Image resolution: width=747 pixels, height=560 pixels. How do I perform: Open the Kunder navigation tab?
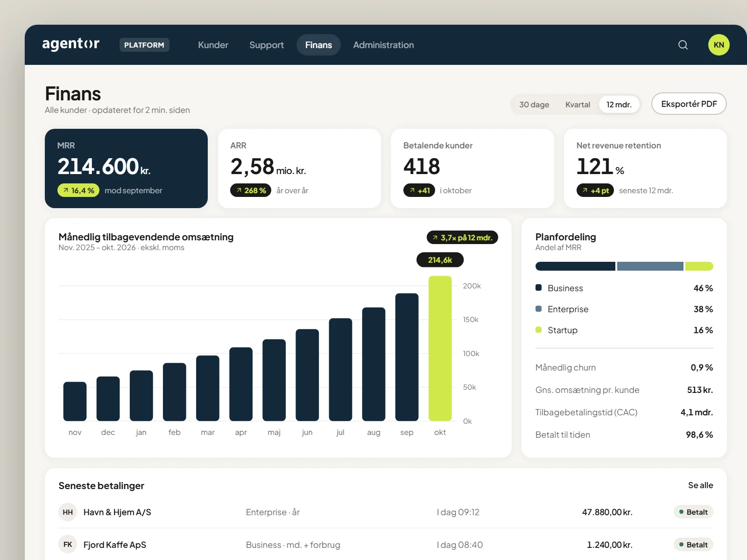(x=213, y=45)
